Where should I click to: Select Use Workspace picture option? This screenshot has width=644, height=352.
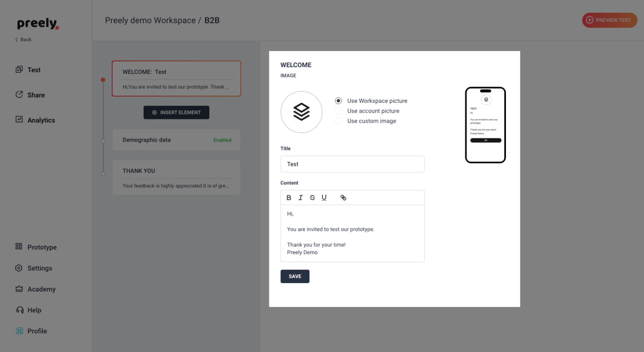click(x=338, y=101)
